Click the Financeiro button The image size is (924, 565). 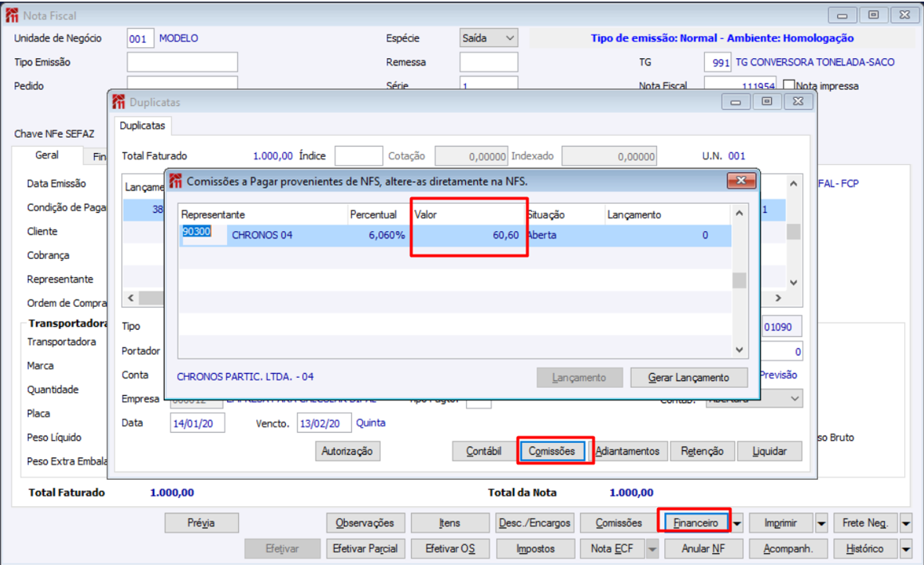695,523
